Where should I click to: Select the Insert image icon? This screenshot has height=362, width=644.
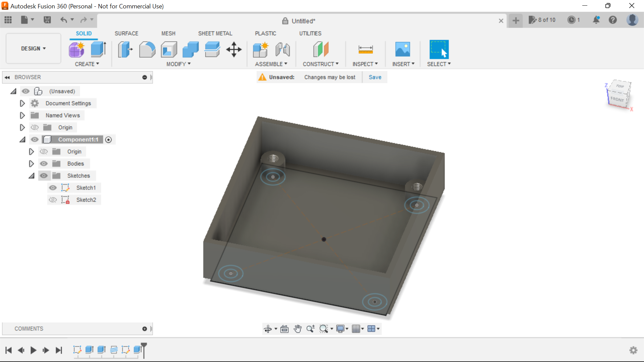click(403, 50)
